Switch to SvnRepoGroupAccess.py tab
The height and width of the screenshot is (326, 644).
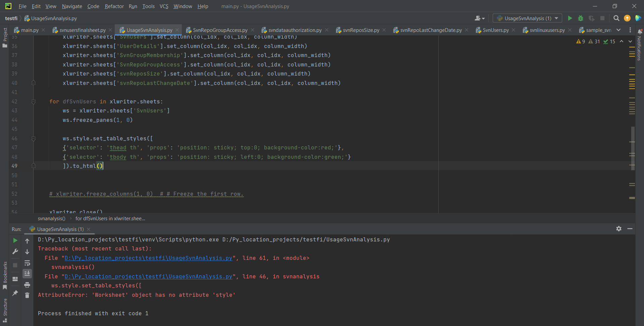click(220, 30)
